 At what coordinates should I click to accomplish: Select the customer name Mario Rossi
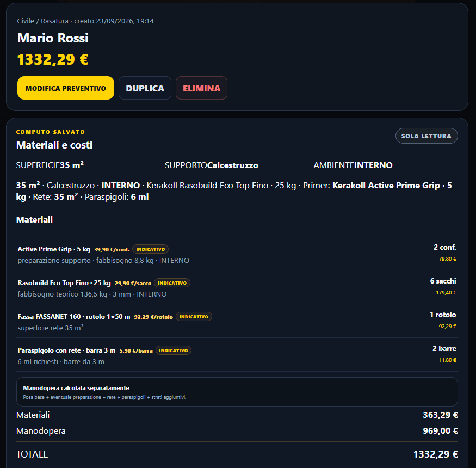tap(53, 38)
